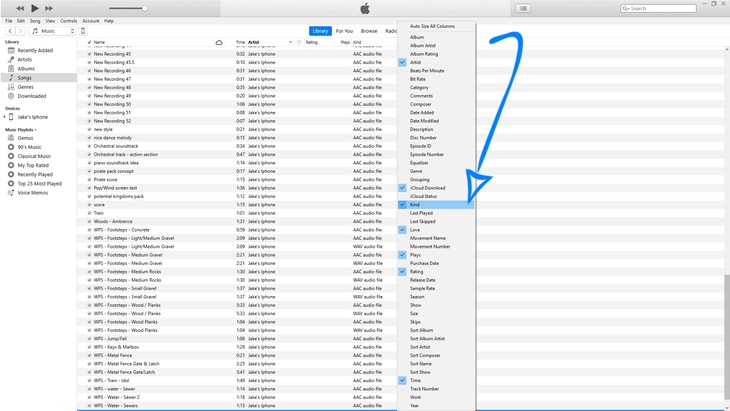
Task: Click the Up Next list icon
Action: pyautogui.click(x=523, y=8)
